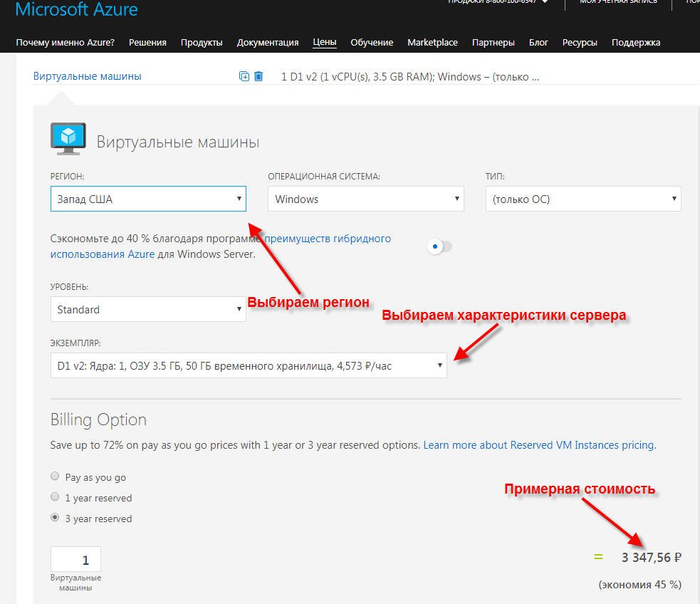
Task: Open the Регион dropdown showing Запад США
Action: (148, 199)
